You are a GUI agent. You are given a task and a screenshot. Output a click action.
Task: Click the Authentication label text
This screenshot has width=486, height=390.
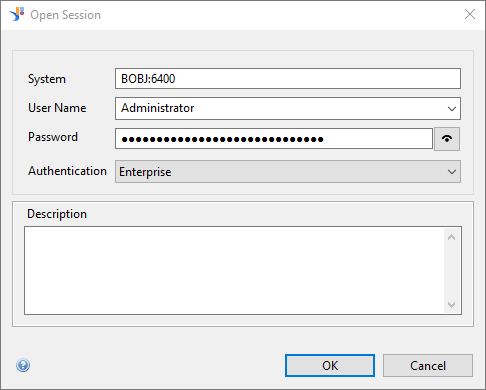(67, 171)
